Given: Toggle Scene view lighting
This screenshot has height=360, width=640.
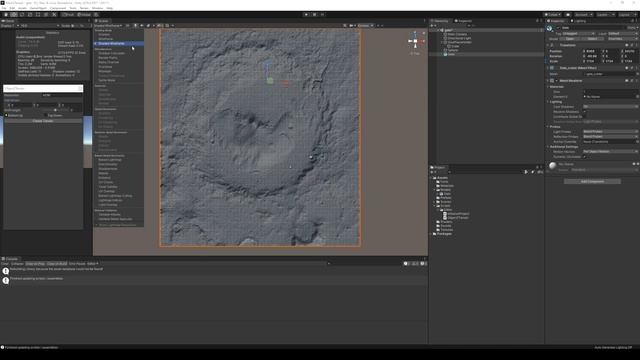Looking at the screenshot, I should click(x=136, y=26).
